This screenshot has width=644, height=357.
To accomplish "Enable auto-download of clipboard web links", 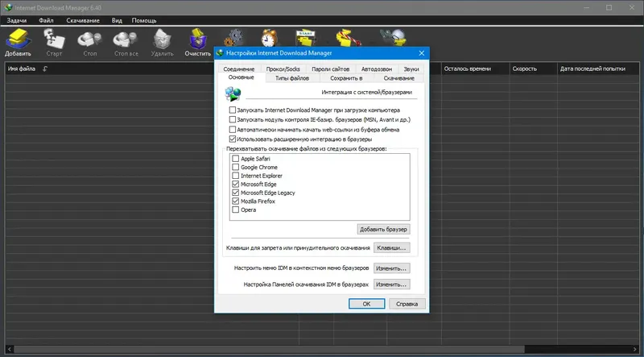I will [x=233, y=130].
